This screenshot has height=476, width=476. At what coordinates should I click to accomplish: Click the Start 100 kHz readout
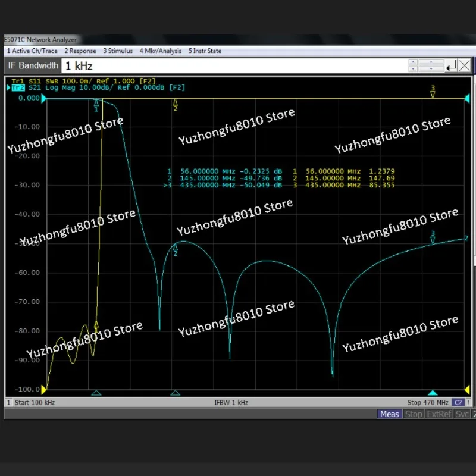[35, 403]
